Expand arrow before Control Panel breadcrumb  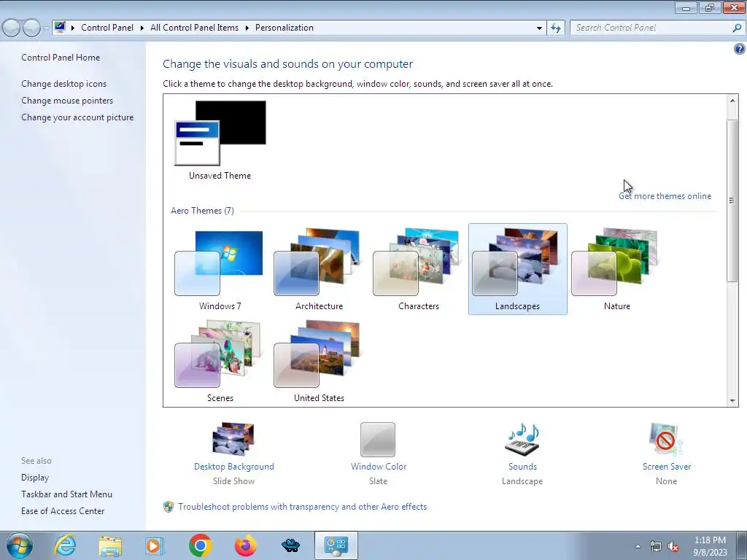click(73, 28)
